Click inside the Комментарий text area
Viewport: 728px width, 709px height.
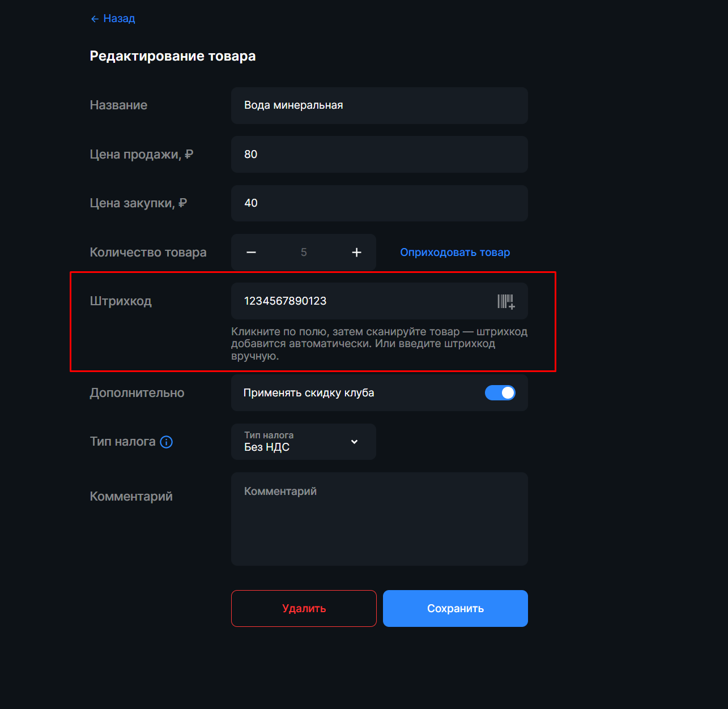[x=378, y=518]
